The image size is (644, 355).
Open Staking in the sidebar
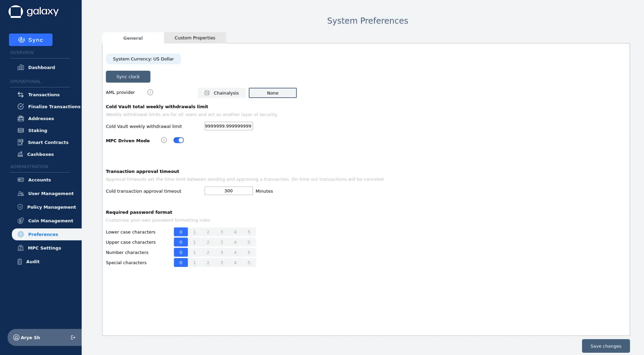coord(38,130)
